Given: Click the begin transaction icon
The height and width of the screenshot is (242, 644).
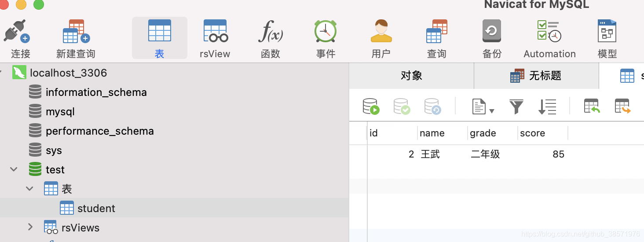Looking at the screenshot, I should point(371,106).
